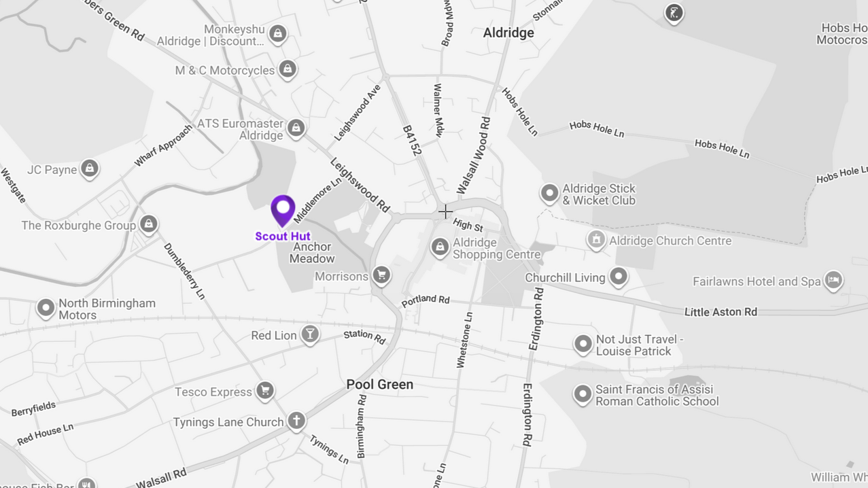Select The Roxburghe Group marker icon
The image size is (868, 488).
tap(148, 224)
